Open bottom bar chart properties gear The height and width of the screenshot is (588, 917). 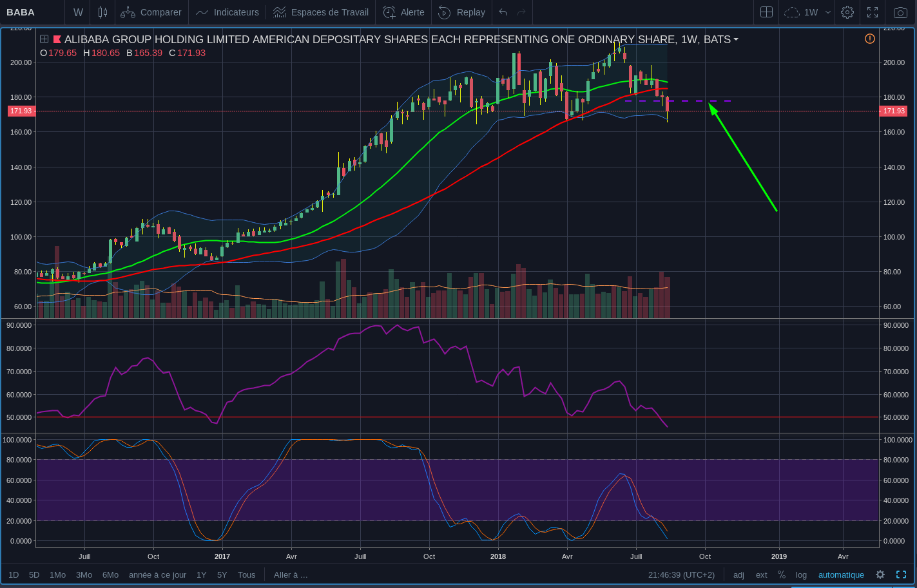[x=880, y=574]
